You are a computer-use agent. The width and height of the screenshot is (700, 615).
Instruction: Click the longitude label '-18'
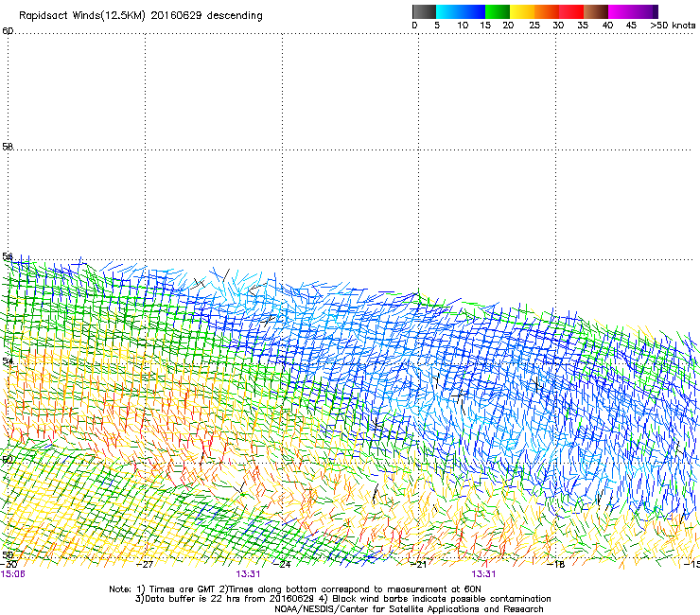pyautogui.click(x=556, y=565)
